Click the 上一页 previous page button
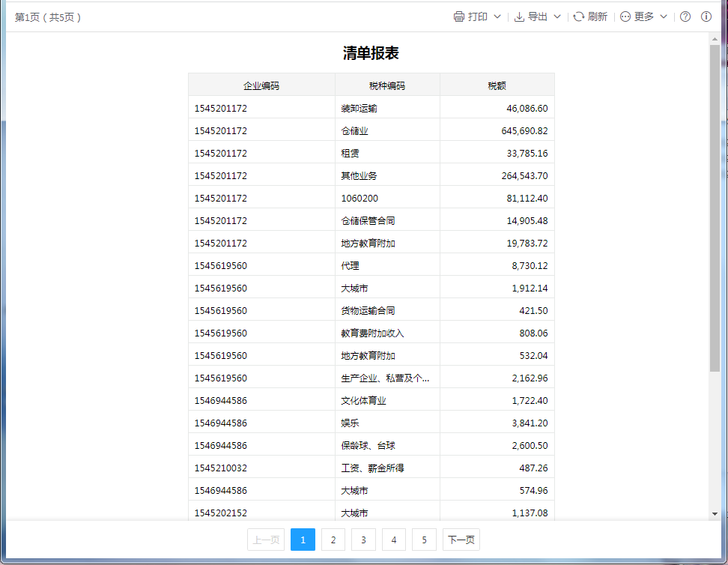Viewport: 728px width, 565px height. click(266, 540)
